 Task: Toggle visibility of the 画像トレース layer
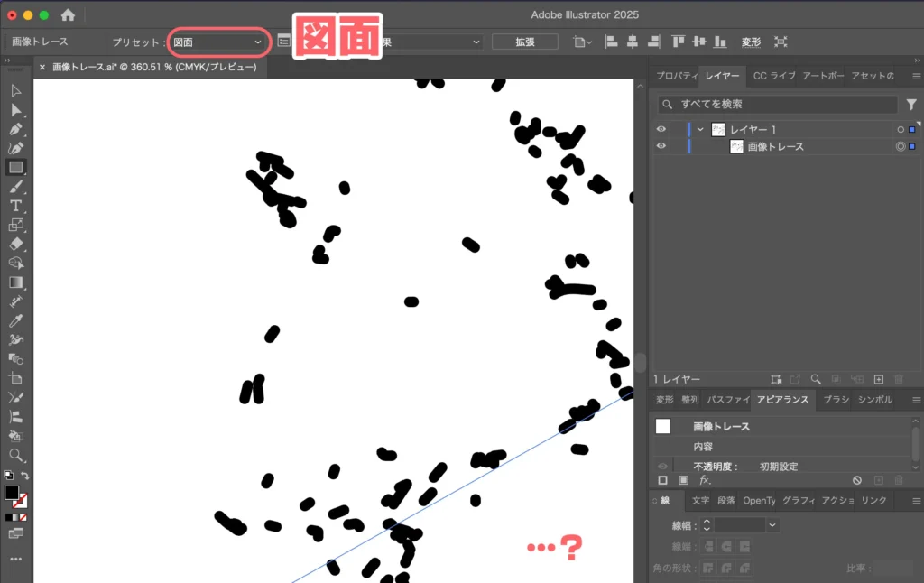661,146
